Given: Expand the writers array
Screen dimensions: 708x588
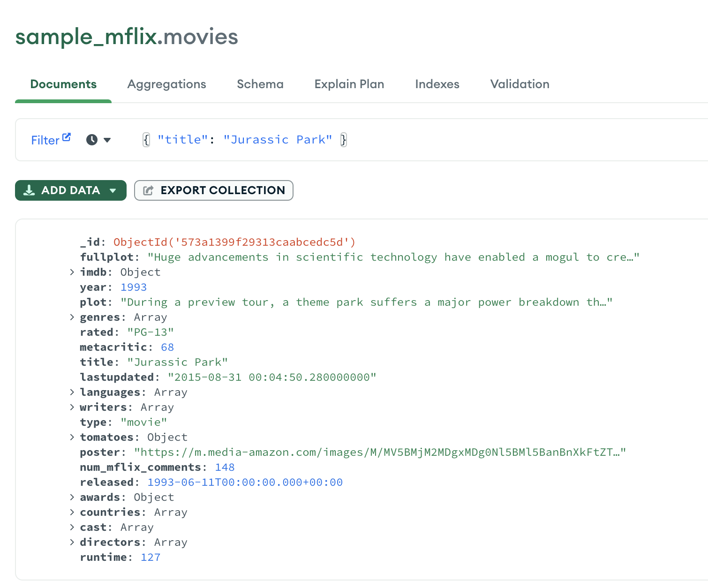Looking at the screenshot, I should click(72, 407).
